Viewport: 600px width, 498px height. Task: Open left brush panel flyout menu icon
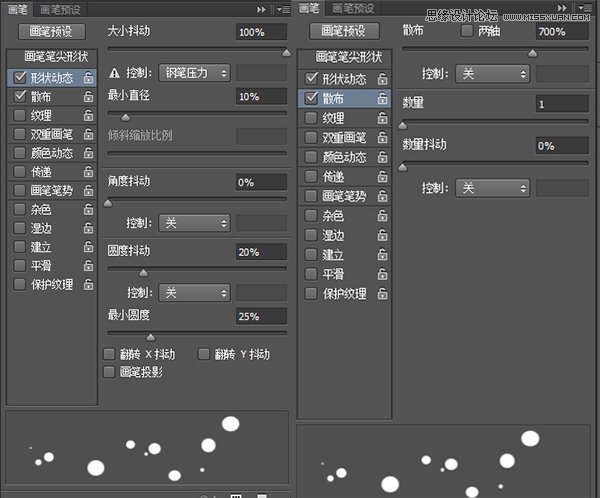(x=284, y=9)
